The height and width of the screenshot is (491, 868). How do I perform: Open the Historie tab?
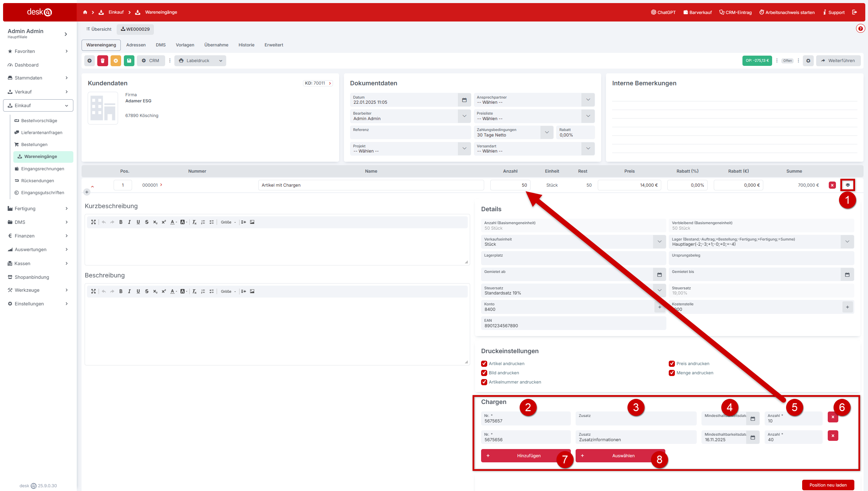click(x=246, y=45)
